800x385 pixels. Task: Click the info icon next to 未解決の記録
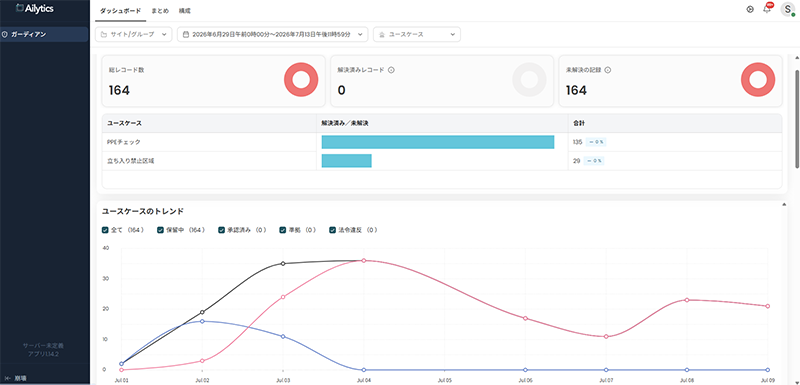608,70
